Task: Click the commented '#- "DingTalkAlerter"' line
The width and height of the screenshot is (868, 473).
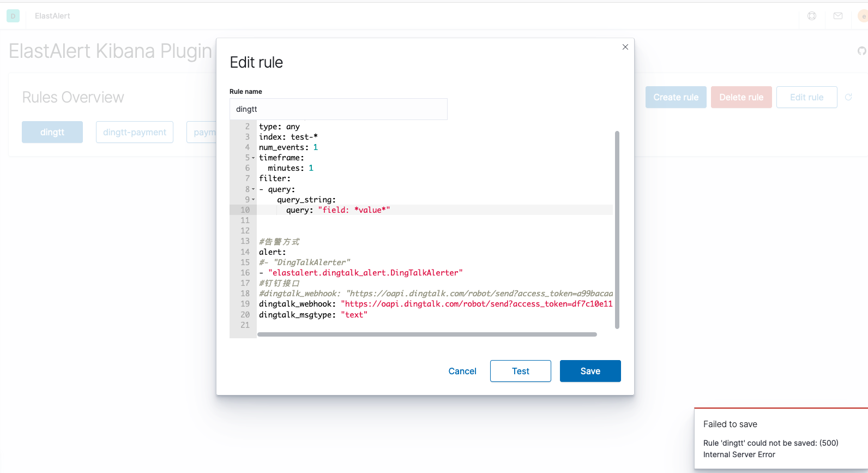Action: click(x=305, y=262)
